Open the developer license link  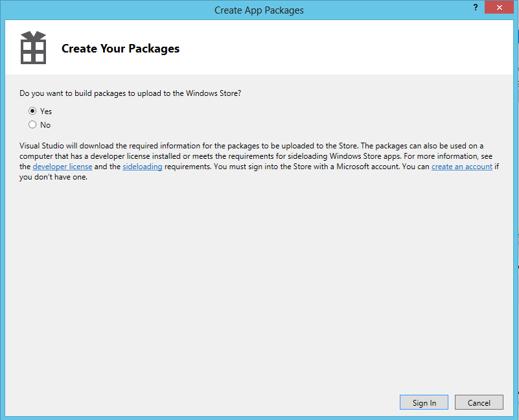click(62, 167)
